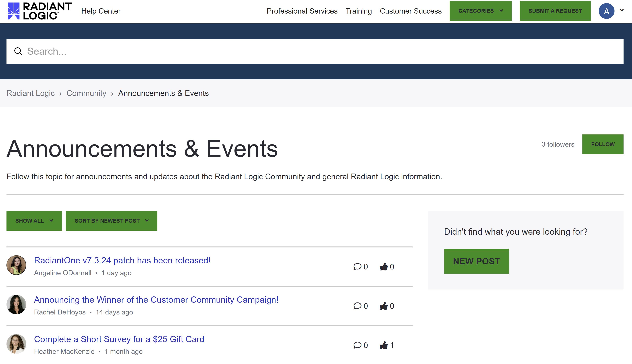Click thumbs-up icon on Winner announcement post
Viewport: 632px width, 364px height.
[383, 306]
